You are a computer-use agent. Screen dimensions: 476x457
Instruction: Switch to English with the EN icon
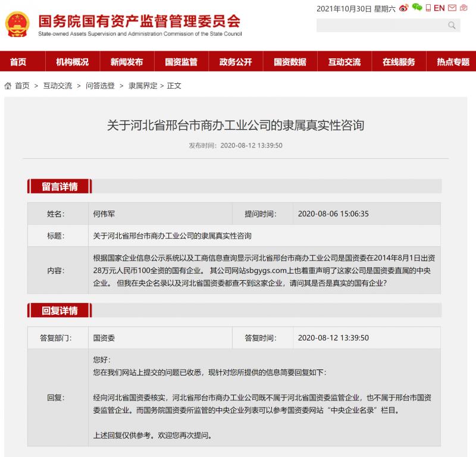(438, 7)
